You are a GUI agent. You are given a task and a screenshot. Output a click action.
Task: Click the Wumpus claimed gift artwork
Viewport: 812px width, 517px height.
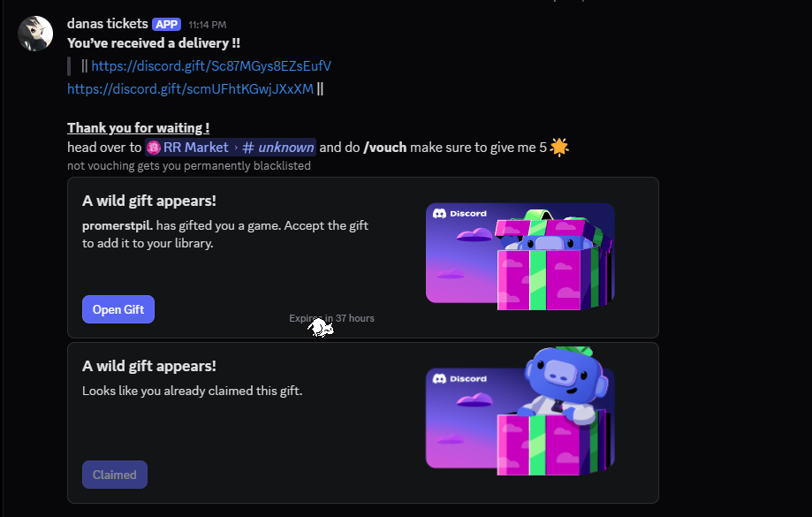tap(520, 412)
